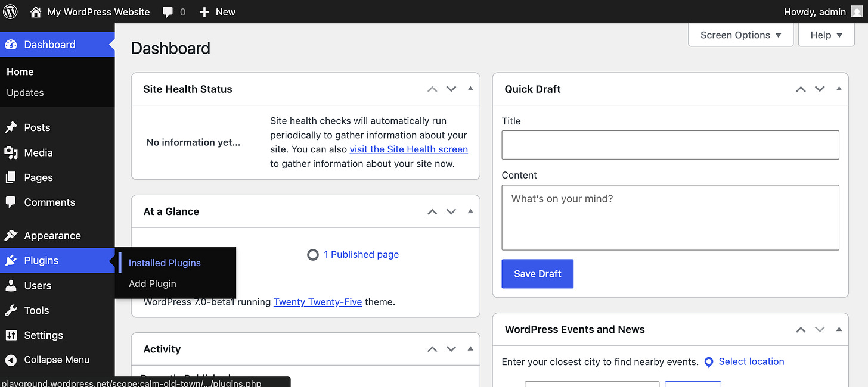Choose Add Plugin from the flyout menu
Image resolution: width=868 pixels, height=387 pixels.
coord(151,283)
